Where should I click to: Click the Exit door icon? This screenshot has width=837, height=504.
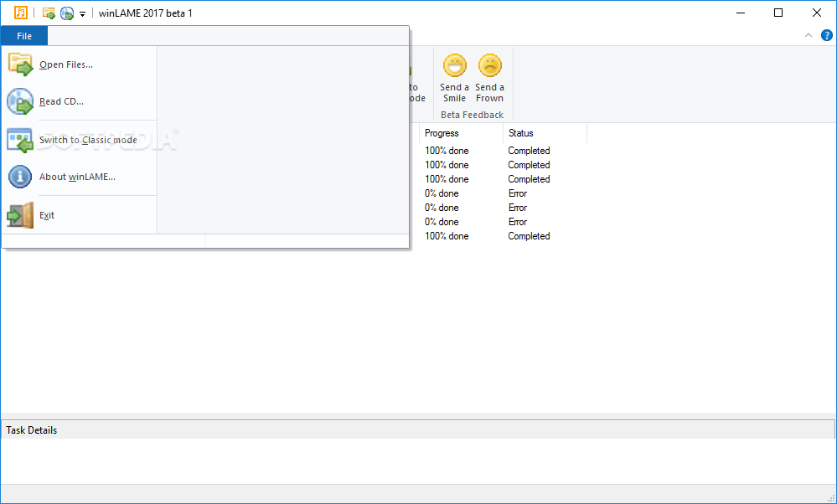[20, 215]
